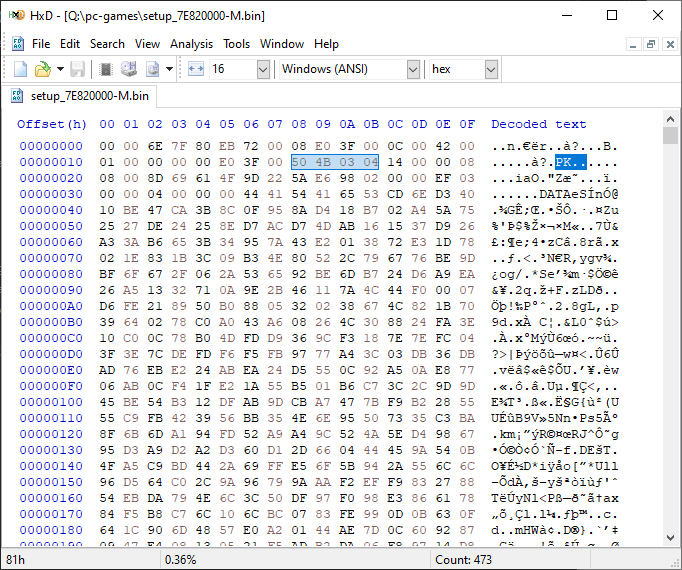This screenshot has height=570, width=682.
Task: Open the Windows (ANSI) charset dropdown
Action: pos(413,70)
